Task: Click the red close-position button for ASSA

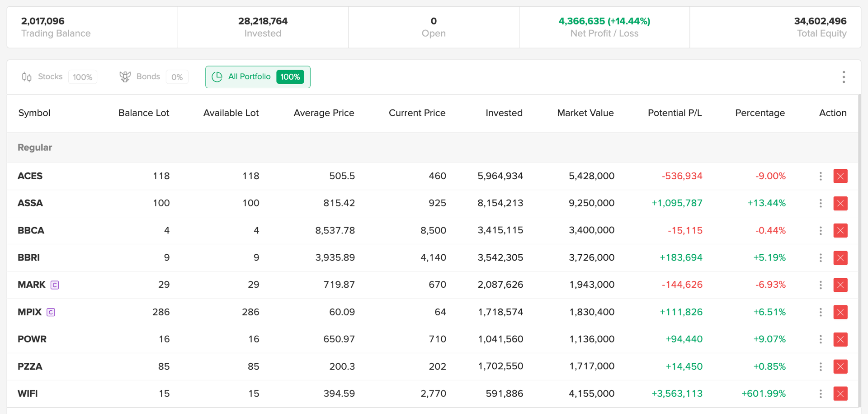Action: [840, 203]
